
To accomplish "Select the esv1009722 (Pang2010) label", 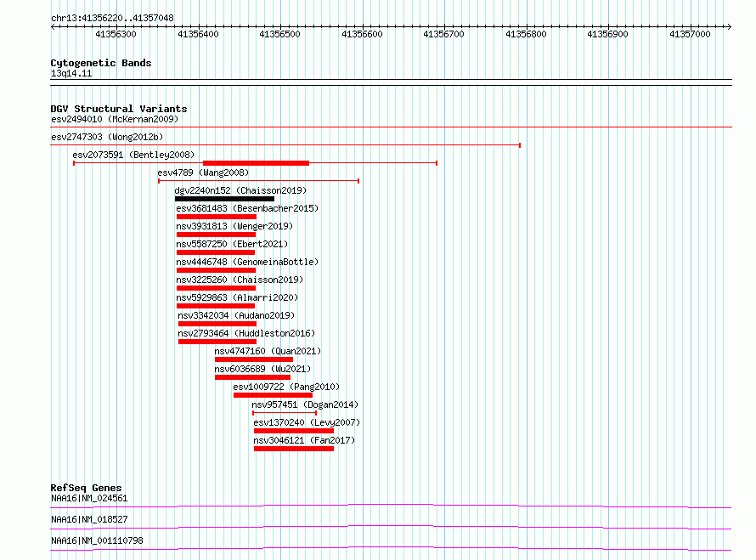I will (x=286, y=387).
